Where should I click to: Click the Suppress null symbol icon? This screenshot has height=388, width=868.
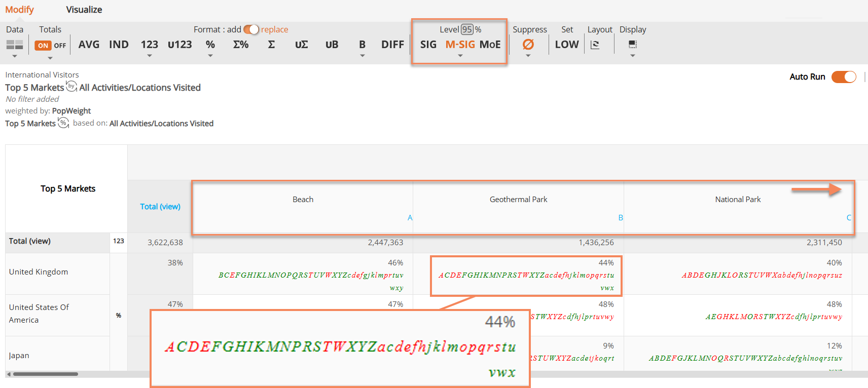[528, 45]
